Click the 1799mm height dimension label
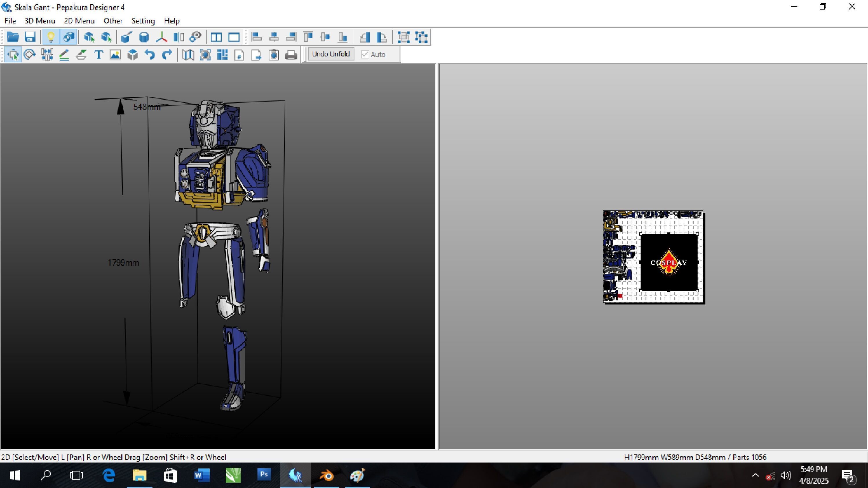868x488 pixels. 123,263
